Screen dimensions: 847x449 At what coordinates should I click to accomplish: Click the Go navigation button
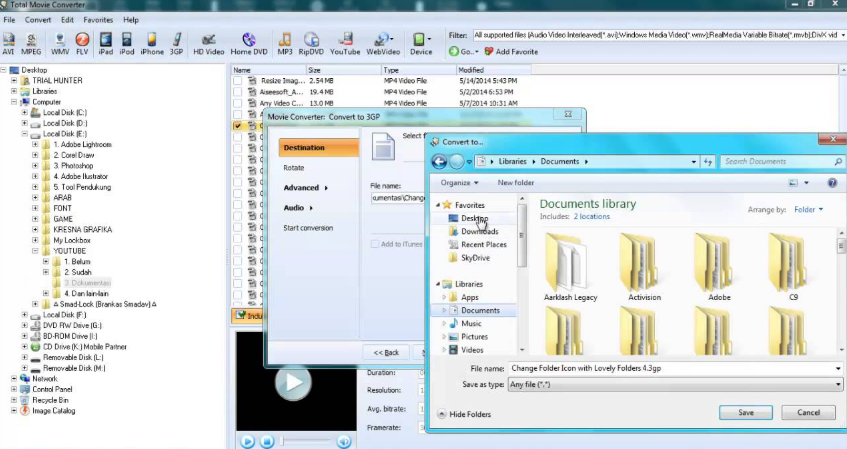point(463,52)
